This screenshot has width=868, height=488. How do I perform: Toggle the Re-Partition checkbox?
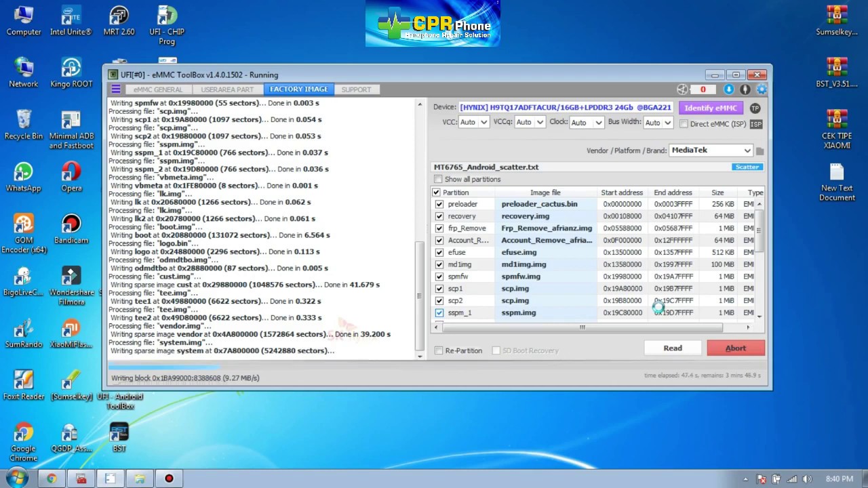click(x=439, y=350)
